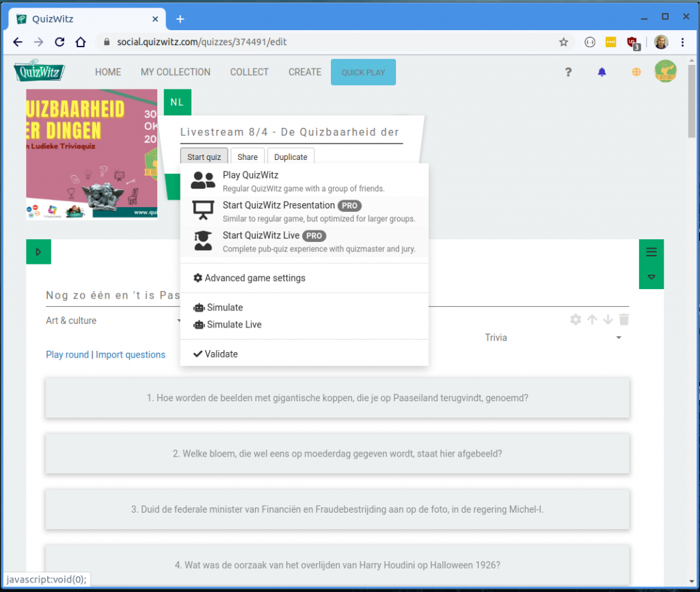View site security lock info
Image resolution: width=700 pixels, height=592 pixels.
[106, 42]
